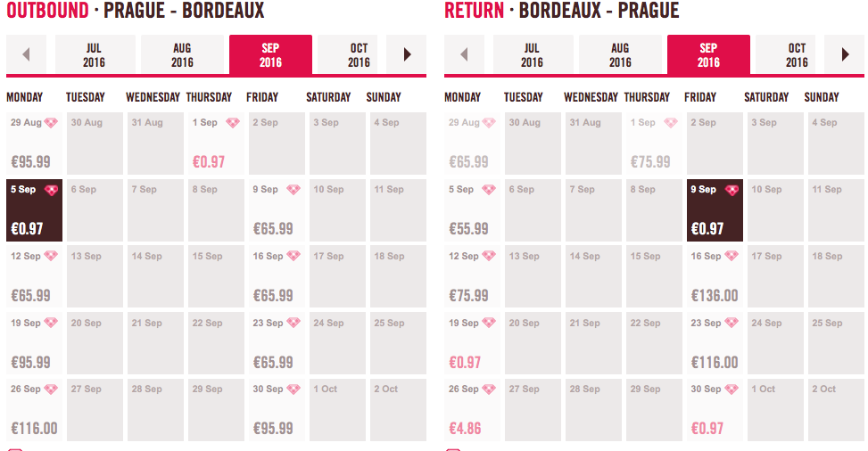The image size is (868, 451).
Task: Go to next outbound months arrow
Action: click(x=407, y=54)
